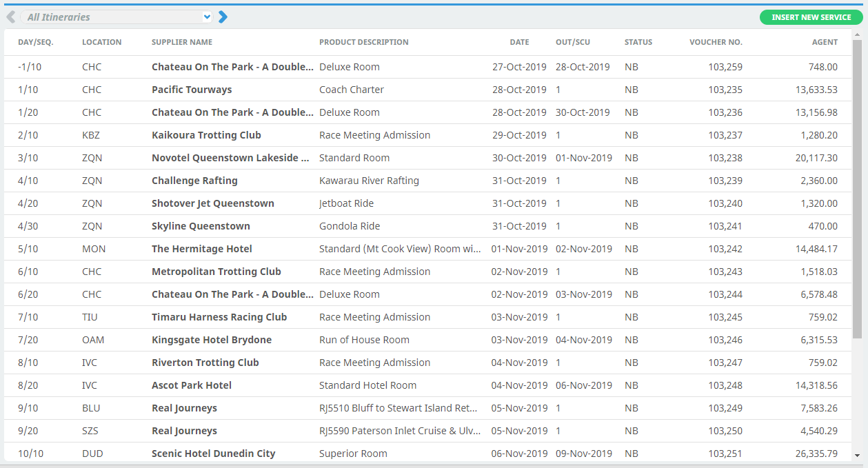Sort by the Day/Seq. column header

[36, 42]
